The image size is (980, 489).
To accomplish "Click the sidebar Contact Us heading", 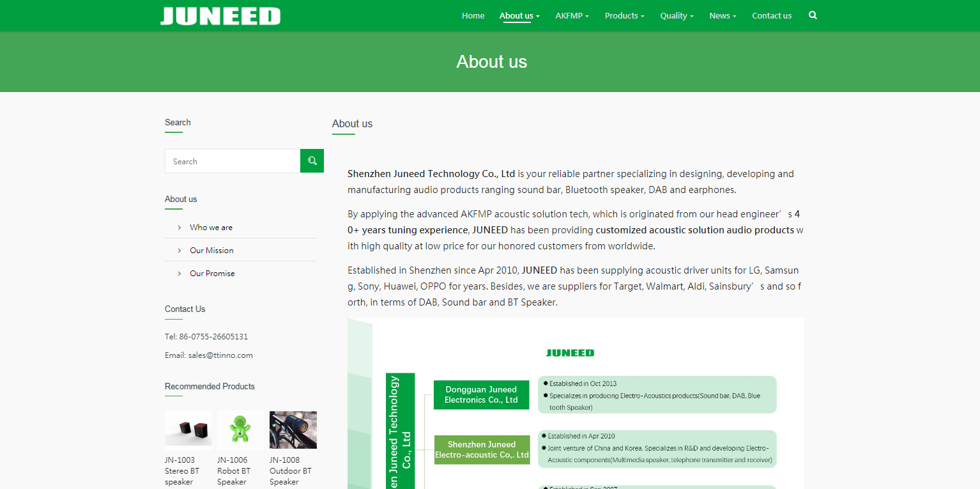I will 185,309.
